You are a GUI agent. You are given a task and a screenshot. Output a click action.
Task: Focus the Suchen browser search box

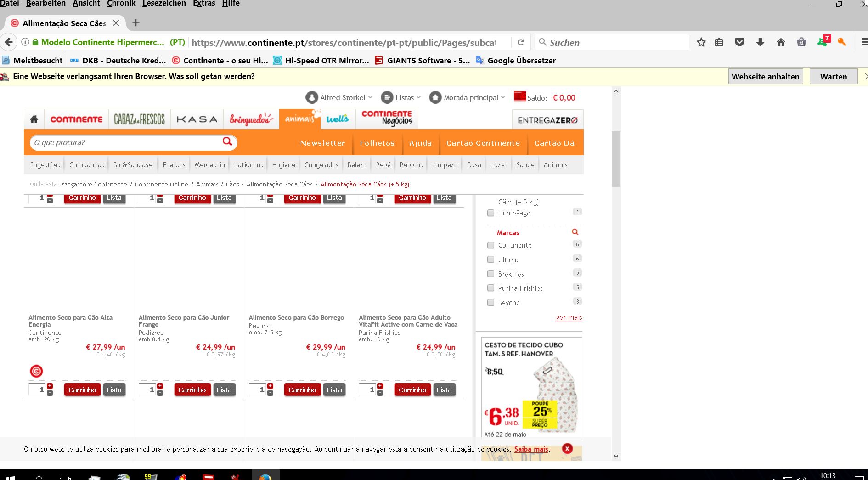pos(612,42)
